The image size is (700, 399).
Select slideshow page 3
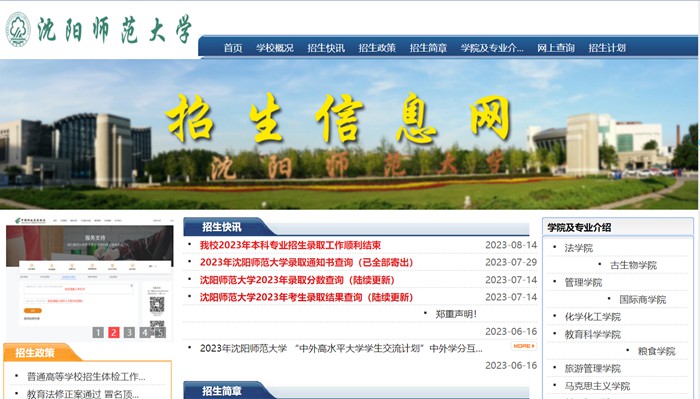[x=129, y=332]
